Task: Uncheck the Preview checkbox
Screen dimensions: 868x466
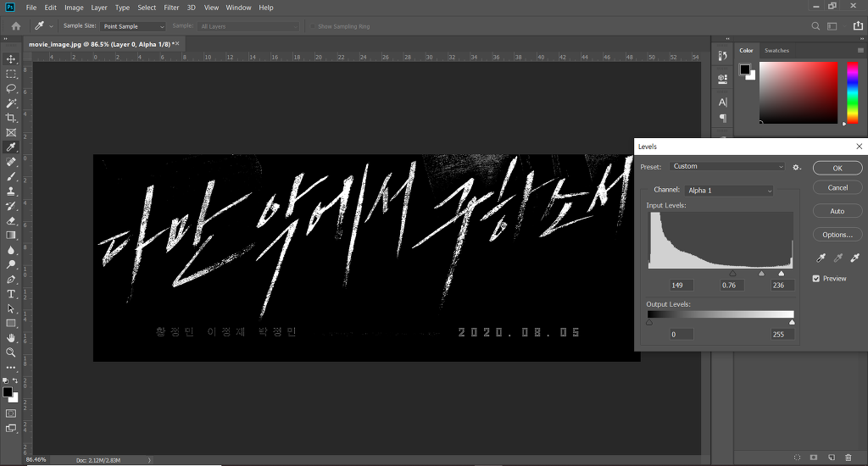Action: [816, 279]
